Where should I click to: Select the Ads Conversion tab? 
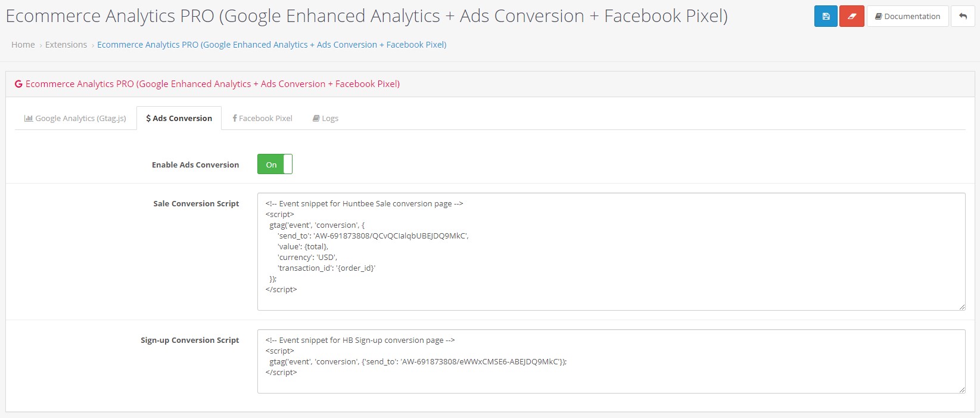pos(179,118)
